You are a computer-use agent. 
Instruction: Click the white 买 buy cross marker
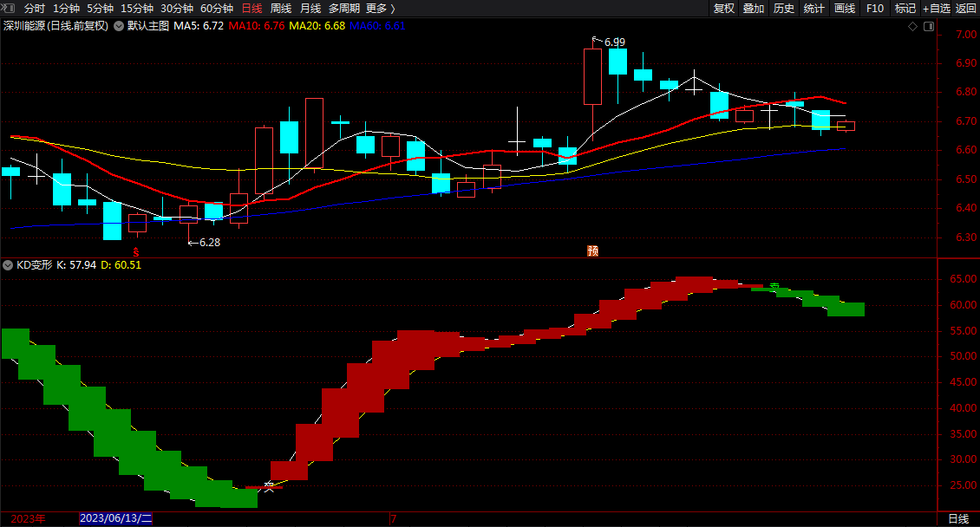click(x=269, y=486)
